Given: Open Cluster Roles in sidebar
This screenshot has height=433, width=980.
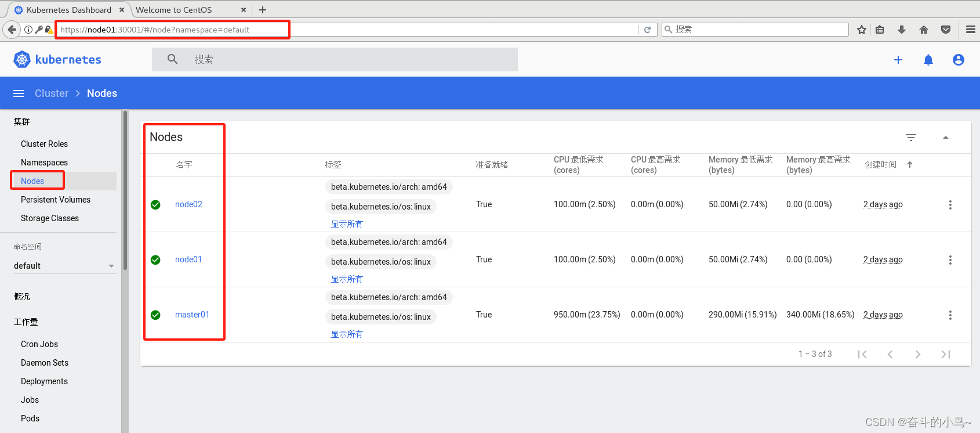Looking at the screenshot, I should pos(44,144).
